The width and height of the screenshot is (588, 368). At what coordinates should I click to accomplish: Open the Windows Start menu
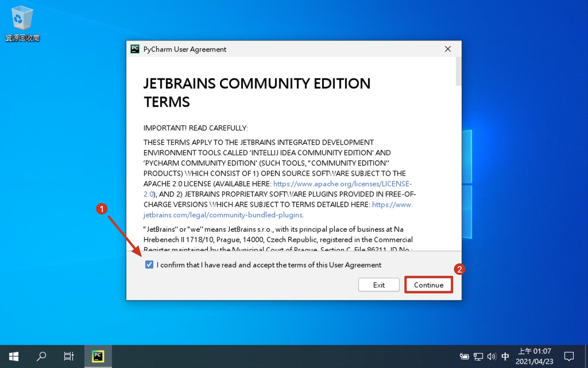point(14,356)
